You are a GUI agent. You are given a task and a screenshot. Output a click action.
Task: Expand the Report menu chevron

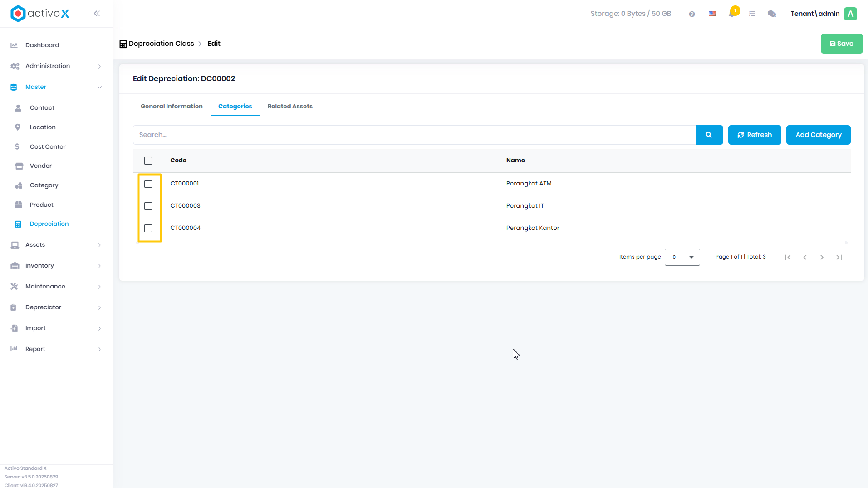coord(99,349)
